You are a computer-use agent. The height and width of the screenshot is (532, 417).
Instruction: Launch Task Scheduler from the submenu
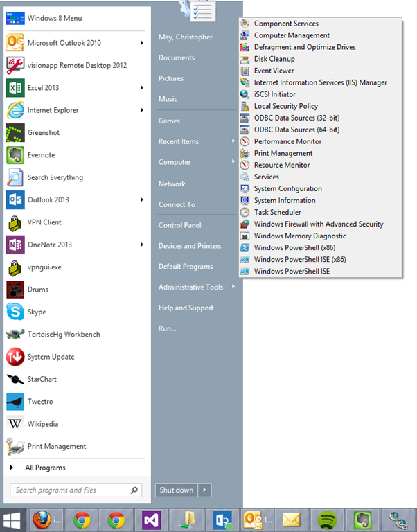click(x=277, y=212)
